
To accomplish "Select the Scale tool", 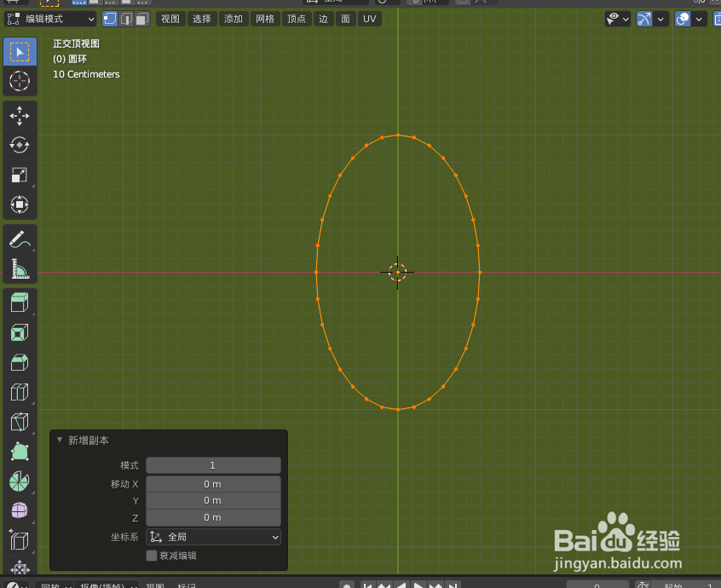I will point(20,176).
